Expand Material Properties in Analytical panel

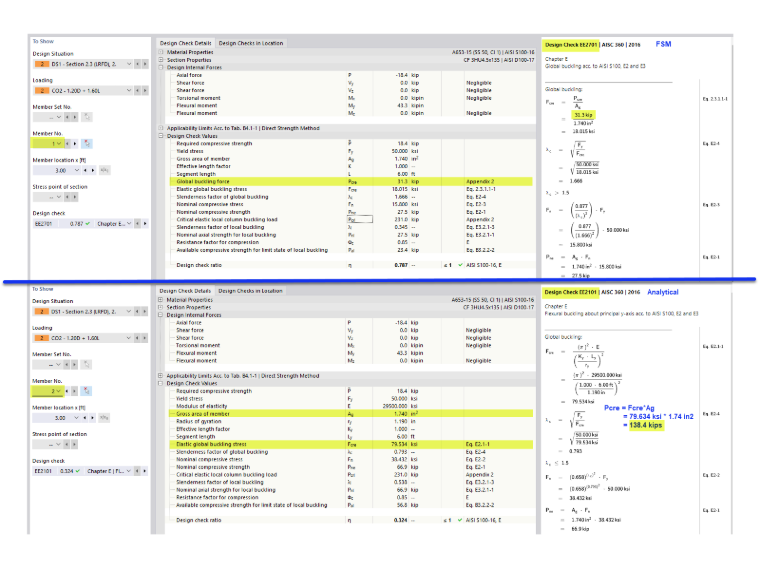pos(160,300)
